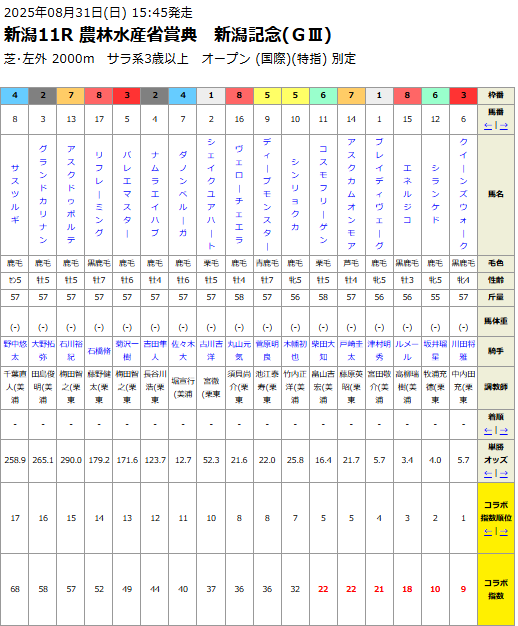Open jockey 大野拓弥 link
The height and width of the screenshot is (626, 518).
[43, 350]
